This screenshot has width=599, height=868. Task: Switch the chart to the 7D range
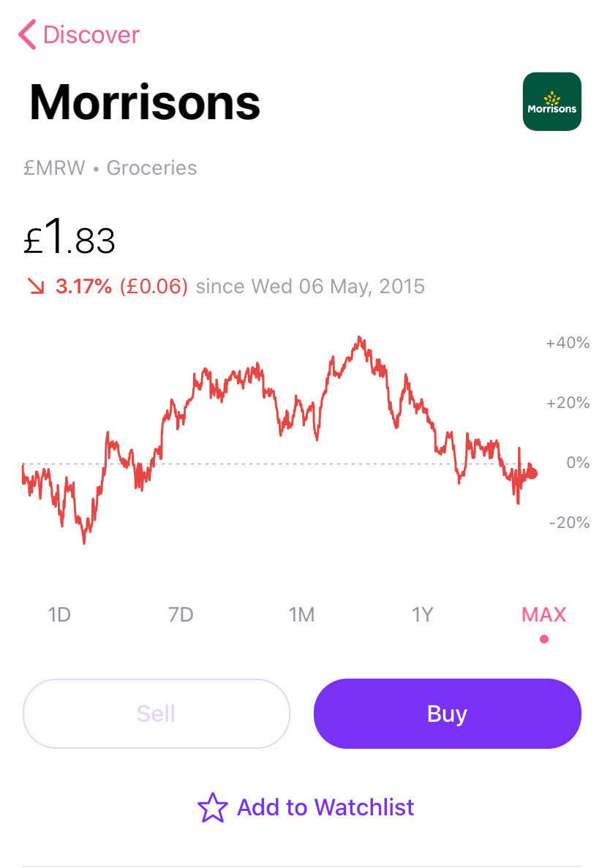[x=181, y=614]
